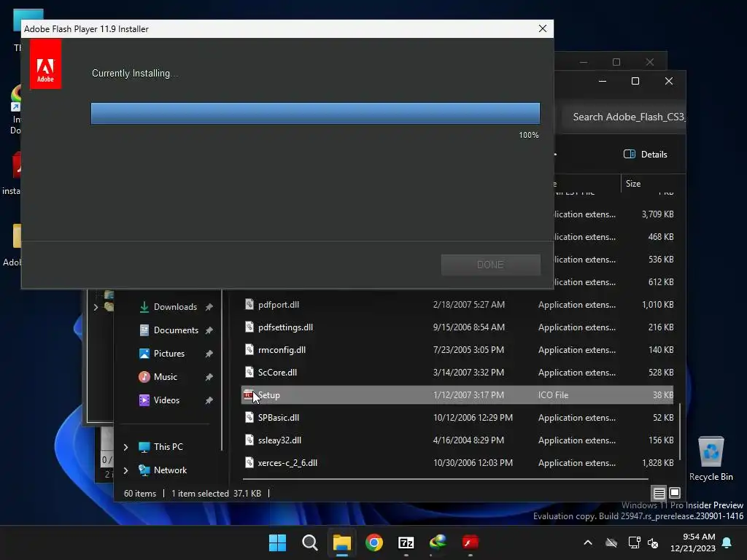Unpin Videos using its pin icon

pyautogui.click(x=209, y=400)
